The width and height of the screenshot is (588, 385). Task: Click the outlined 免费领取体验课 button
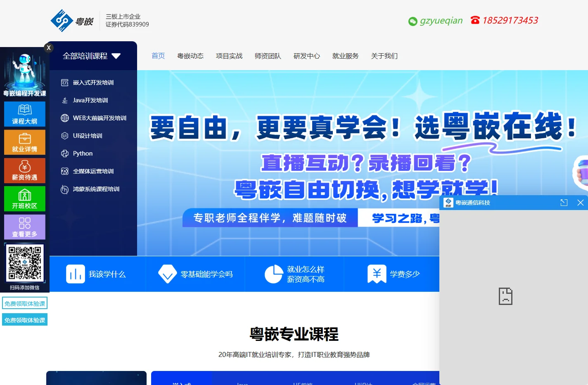25,303
